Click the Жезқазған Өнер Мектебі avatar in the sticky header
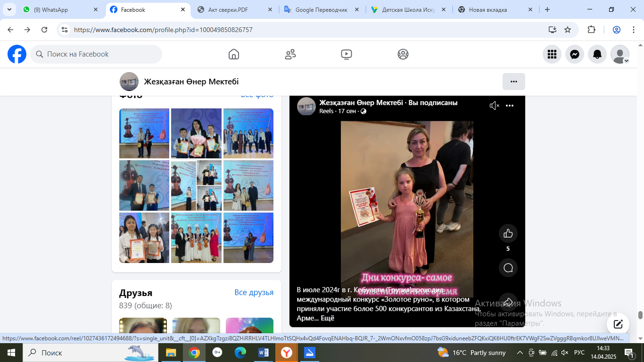This screenshot has height=362, width=644. [x=129, y=82]
